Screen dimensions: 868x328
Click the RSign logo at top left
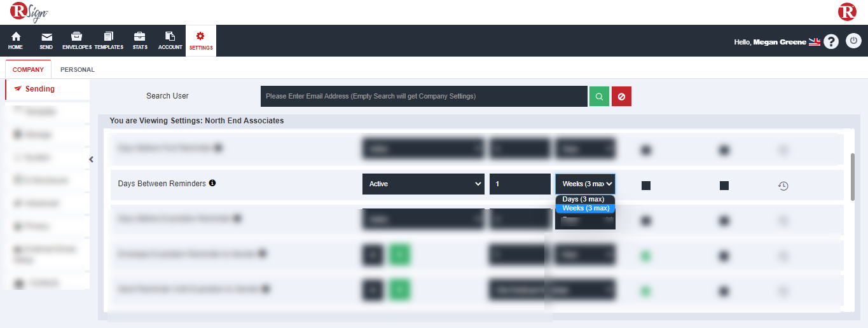29,12
